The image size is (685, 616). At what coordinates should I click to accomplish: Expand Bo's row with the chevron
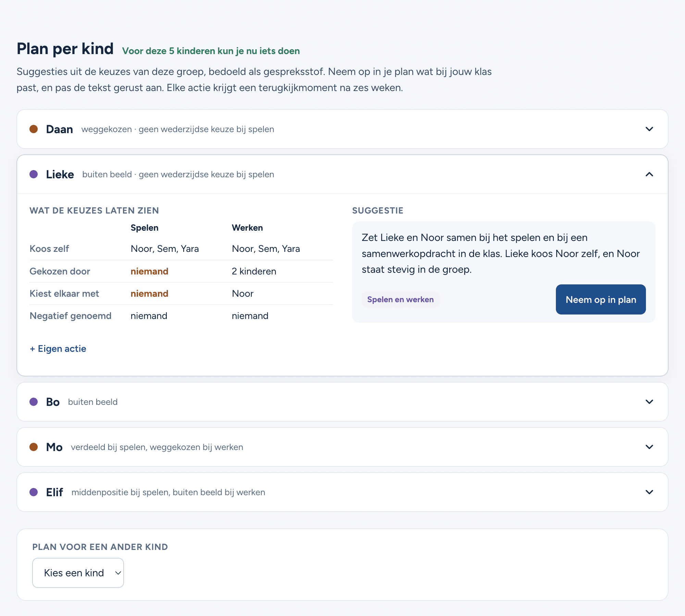point(649,401)
